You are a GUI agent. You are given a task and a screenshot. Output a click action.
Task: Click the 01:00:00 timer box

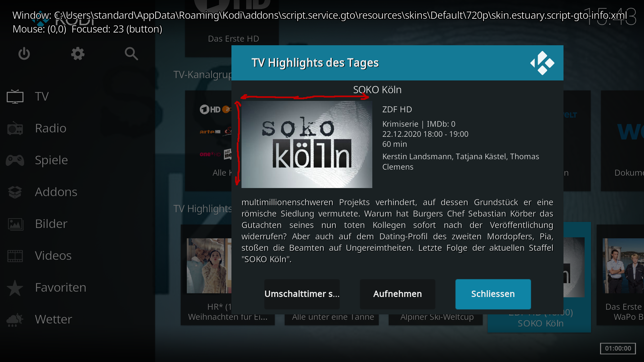(618, 349)
